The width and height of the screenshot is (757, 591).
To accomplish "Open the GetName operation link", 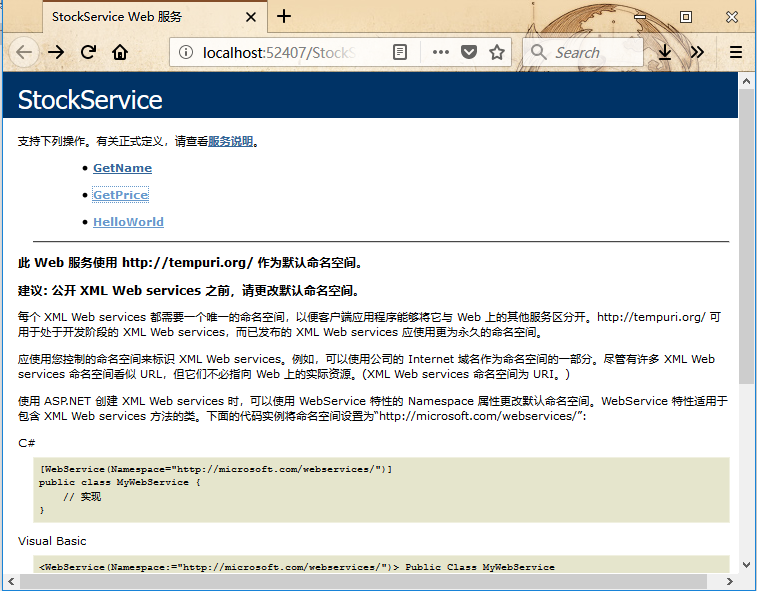I will 122,168.
